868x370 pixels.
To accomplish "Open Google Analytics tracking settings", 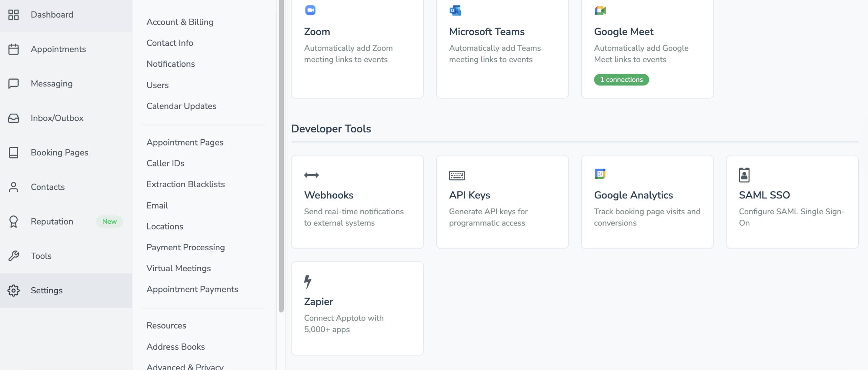I will [647, 202].
